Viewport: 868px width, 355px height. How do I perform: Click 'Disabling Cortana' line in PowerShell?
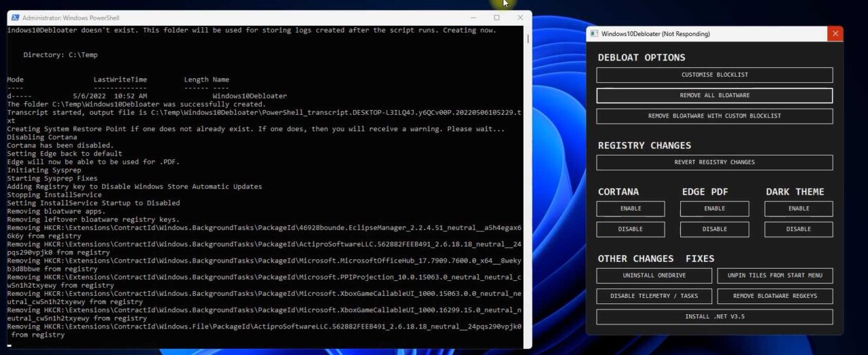[42, 137]
